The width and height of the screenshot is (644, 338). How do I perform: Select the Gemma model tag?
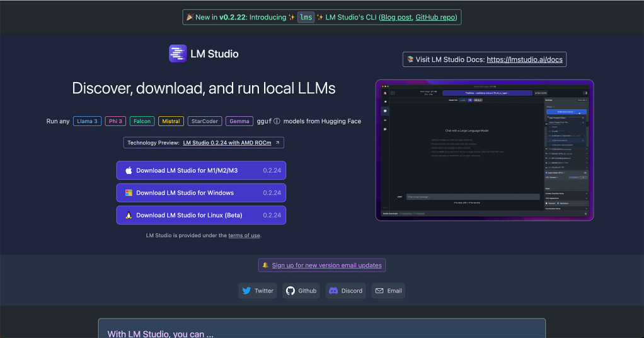coord(239,121)
